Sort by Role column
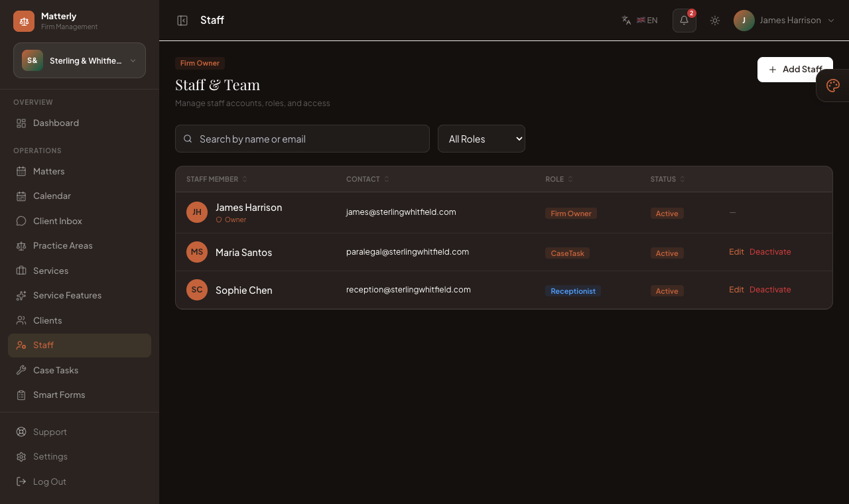 pyautogui.click(x=559, y=179)
